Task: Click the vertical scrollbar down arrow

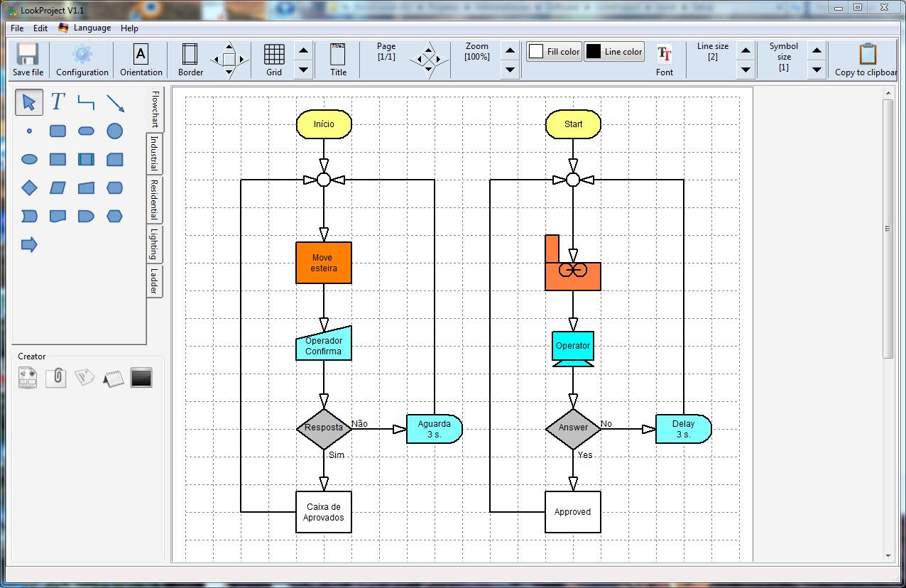Action: (888, 556)
